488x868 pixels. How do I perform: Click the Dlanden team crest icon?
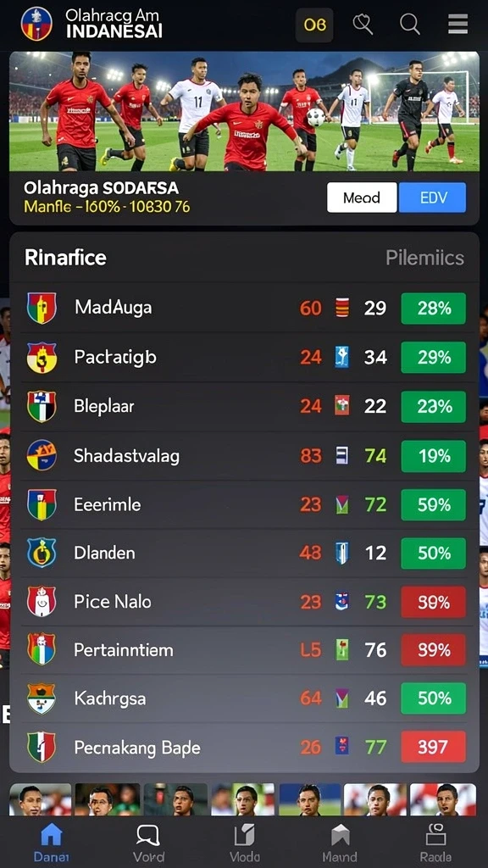(x=42, y=553)
